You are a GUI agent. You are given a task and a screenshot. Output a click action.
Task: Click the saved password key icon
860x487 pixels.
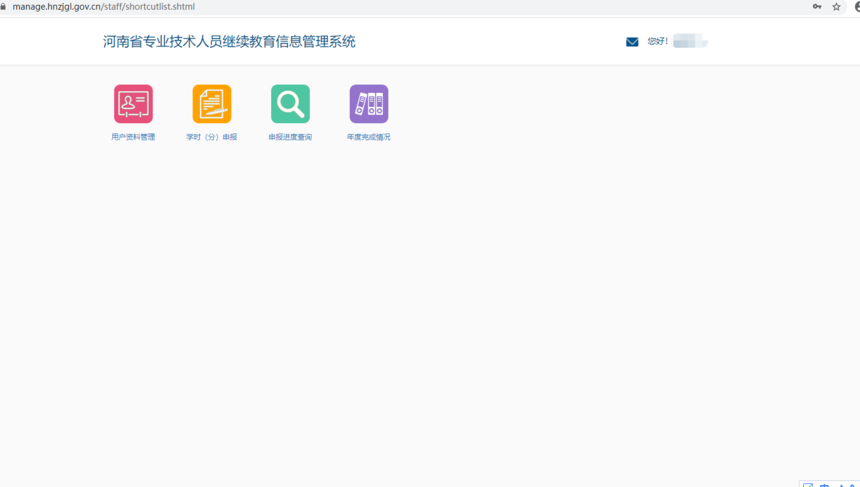[817, 7]
